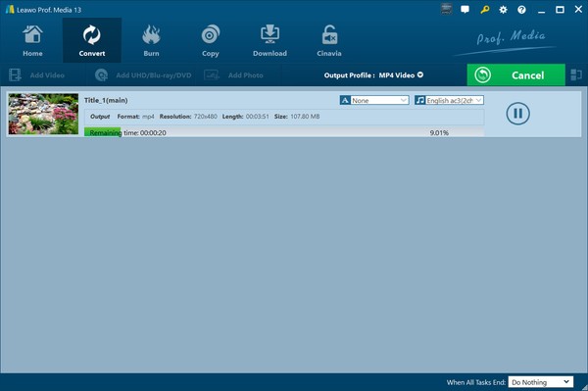Image resolution: width=588 pixels, height=391 pixels.
Task: Select the Convert tab
Action: (x=92, y=40)
